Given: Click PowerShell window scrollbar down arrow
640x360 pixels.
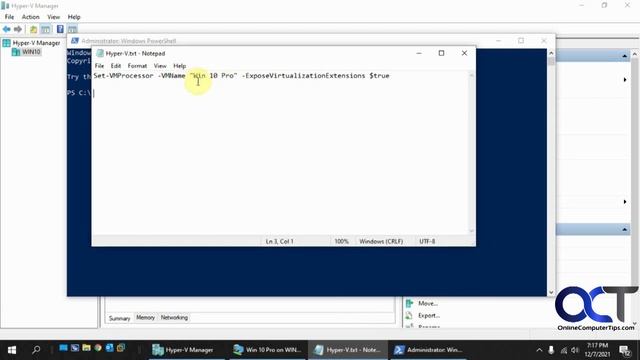Looking at the screenshot, I should click(551, 292).
